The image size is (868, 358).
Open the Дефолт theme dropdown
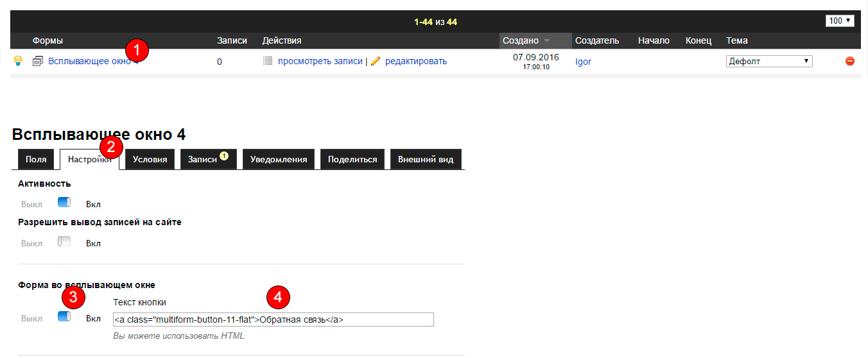(768, 62)
